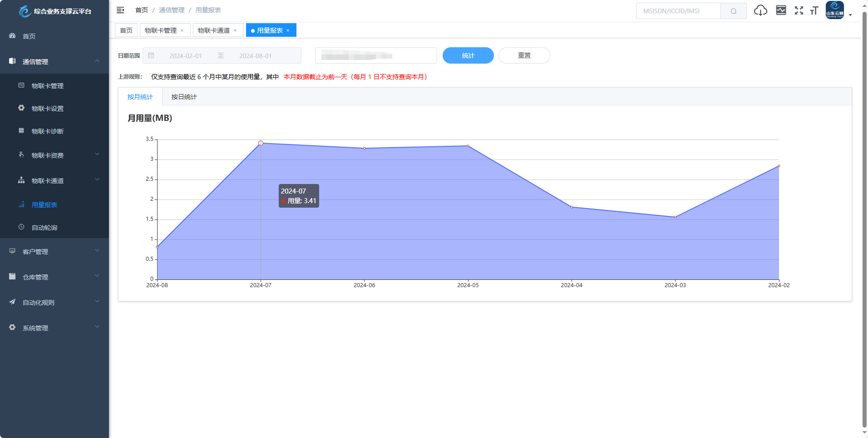Open the font size icon
Image resolution: width=868 pixels, height=438 pixels.
[x=814, y=10]
